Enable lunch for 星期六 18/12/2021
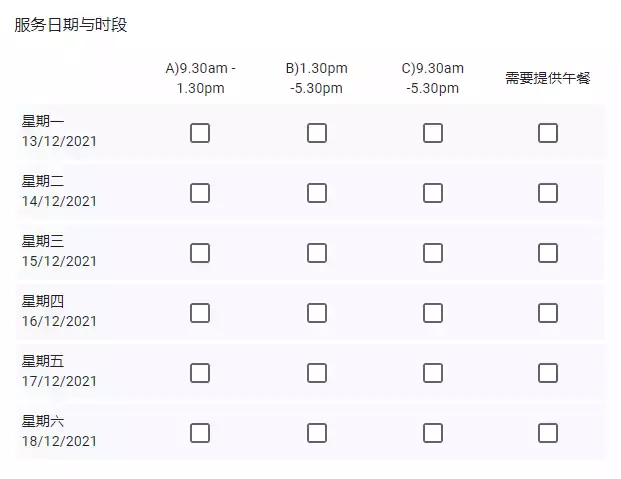Screen dimensions: 621x479 [548, 433]
